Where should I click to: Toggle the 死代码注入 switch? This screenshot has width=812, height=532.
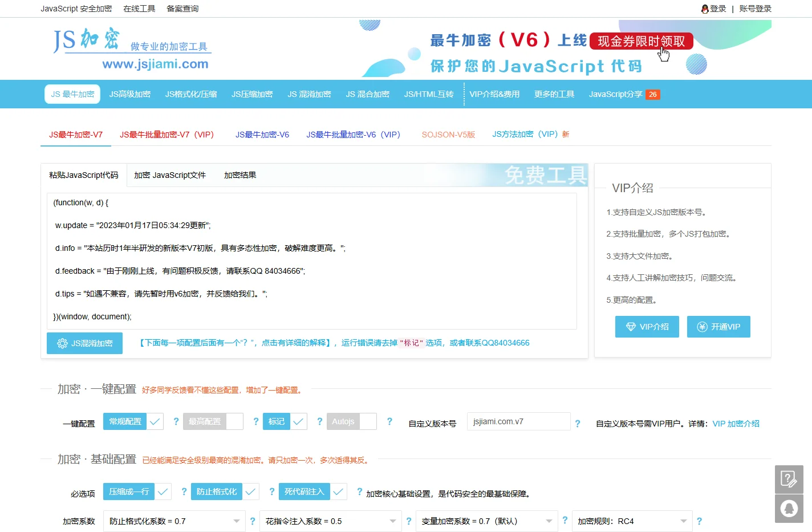click(313, 492)
